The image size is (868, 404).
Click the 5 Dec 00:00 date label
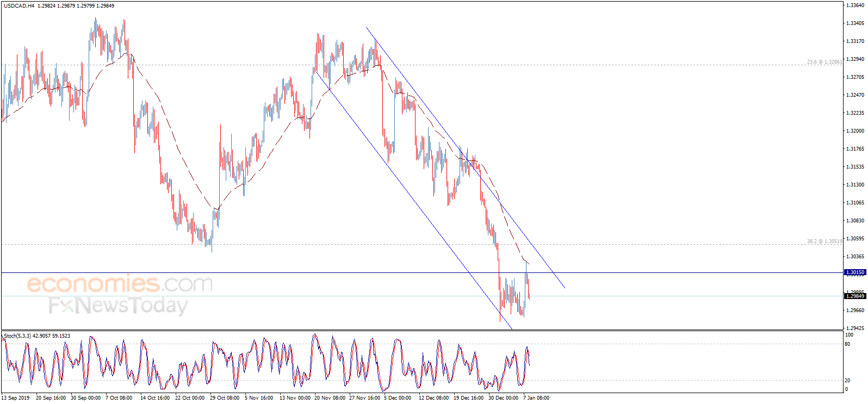398,398
